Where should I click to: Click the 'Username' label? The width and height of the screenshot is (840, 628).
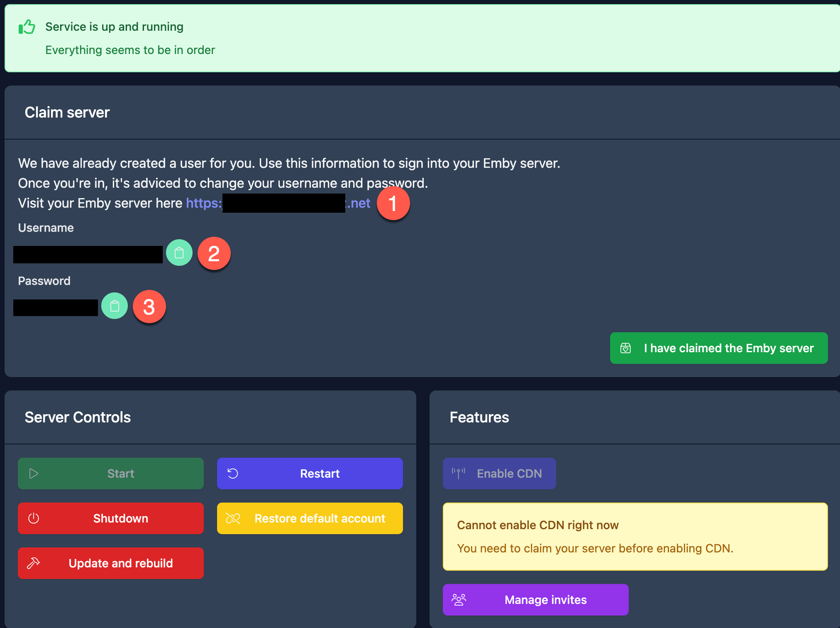[x=46, y=228]
